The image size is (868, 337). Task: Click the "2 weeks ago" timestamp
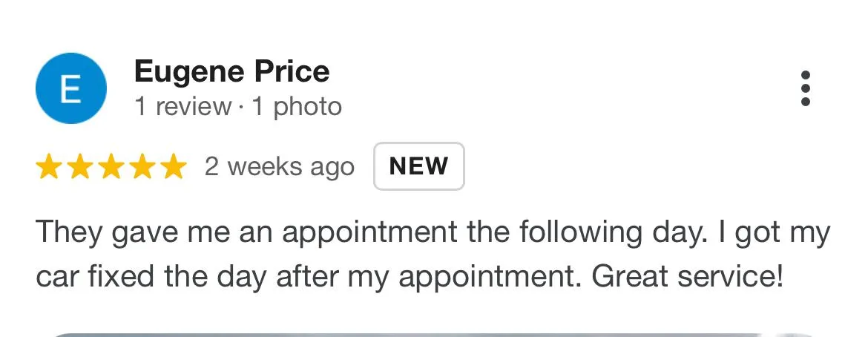(x=279, y=167)
